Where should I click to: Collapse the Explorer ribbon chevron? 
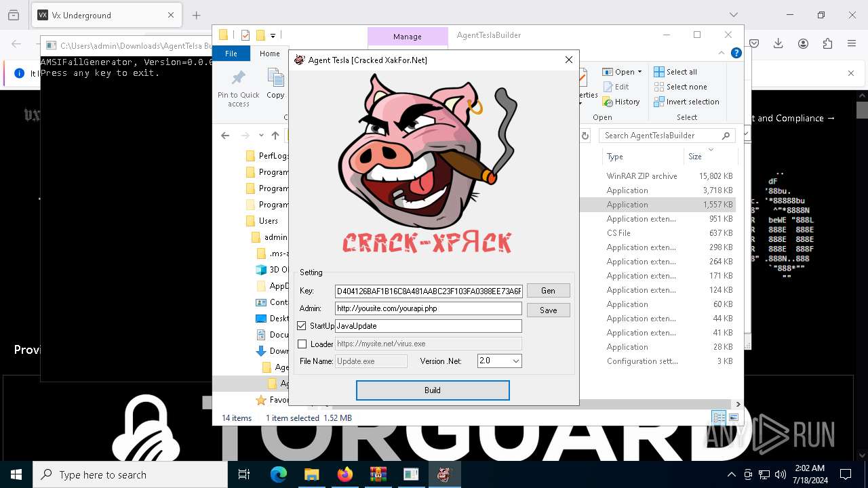tap(722, 53)
